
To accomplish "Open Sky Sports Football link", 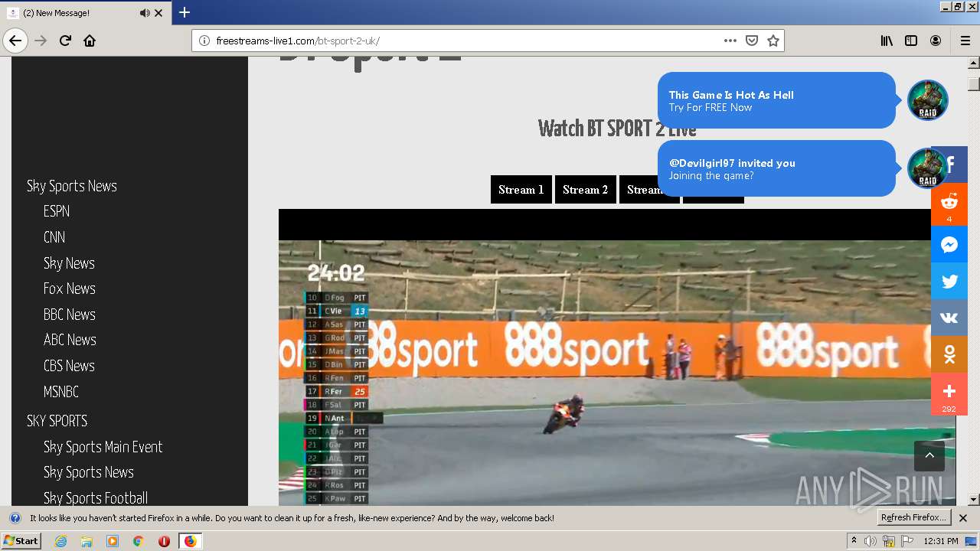I will click(x=96, y=498).
